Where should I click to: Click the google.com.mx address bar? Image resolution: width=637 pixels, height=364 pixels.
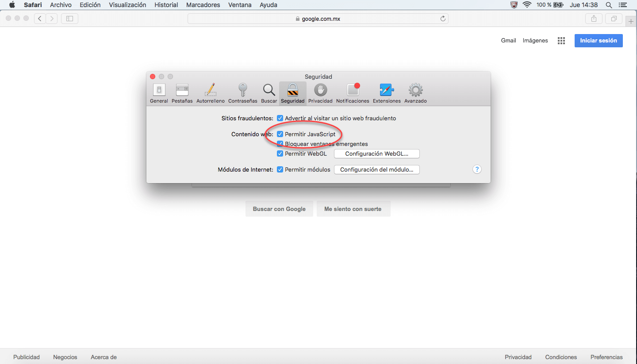pyautogui.click(x=318, y=19)
